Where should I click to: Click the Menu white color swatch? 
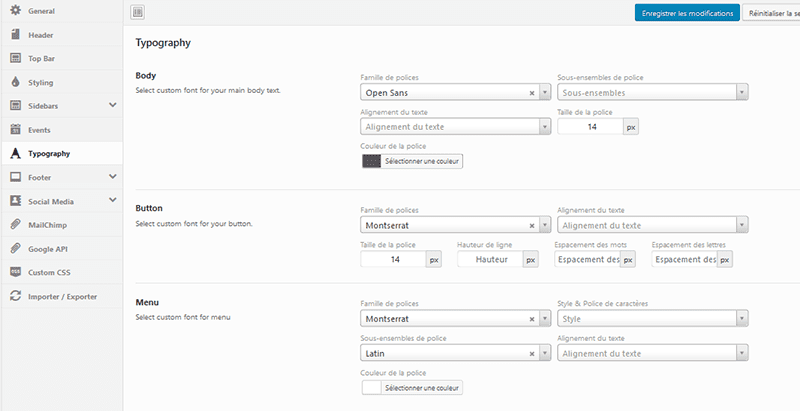tap(371, 388)
